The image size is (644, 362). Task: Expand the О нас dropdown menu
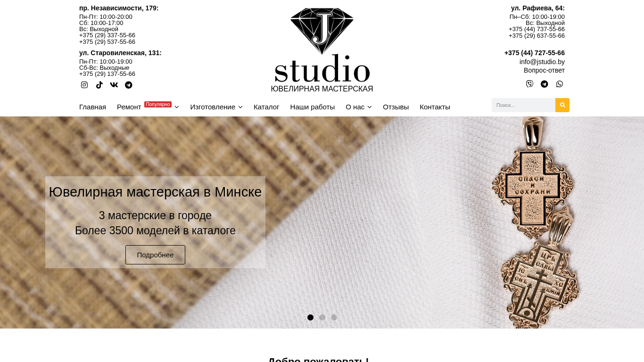click(359, 107)
